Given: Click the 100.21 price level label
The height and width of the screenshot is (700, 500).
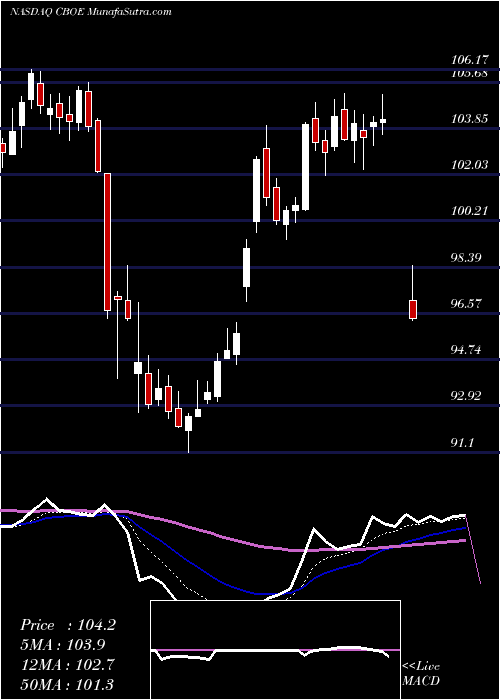Looking at the screenshot, I should [470, 211].
